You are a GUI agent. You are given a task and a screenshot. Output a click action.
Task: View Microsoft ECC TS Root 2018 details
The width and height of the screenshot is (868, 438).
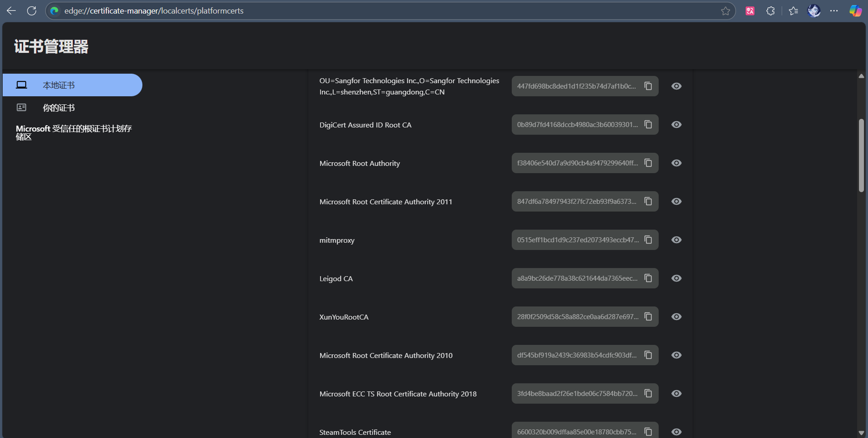676,393
